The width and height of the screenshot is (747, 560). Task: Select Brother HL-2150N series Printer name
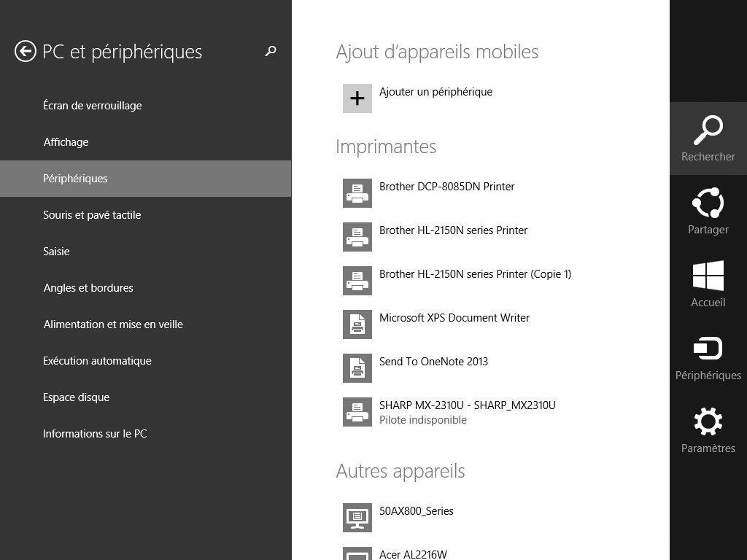453,230
